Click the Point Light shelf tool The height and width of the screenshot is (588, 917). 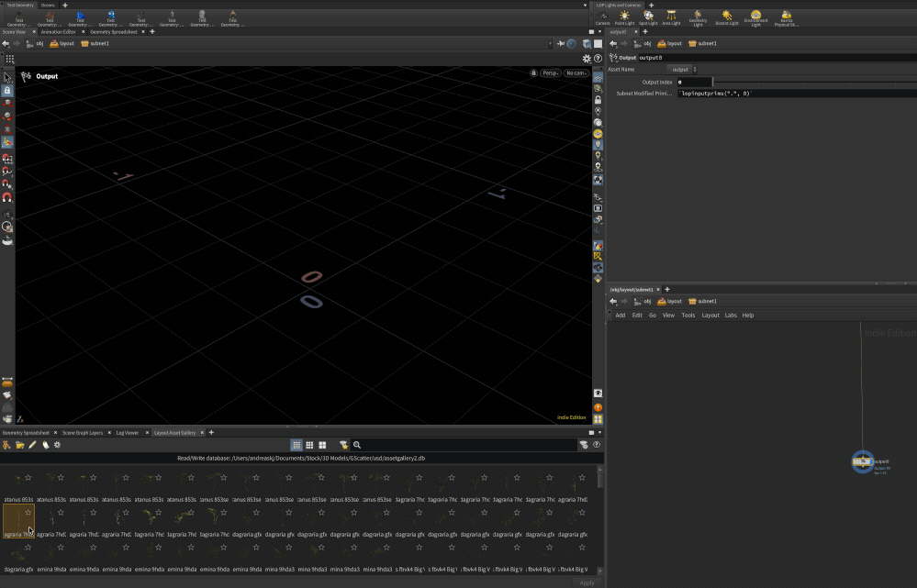[x=624, y=17]
